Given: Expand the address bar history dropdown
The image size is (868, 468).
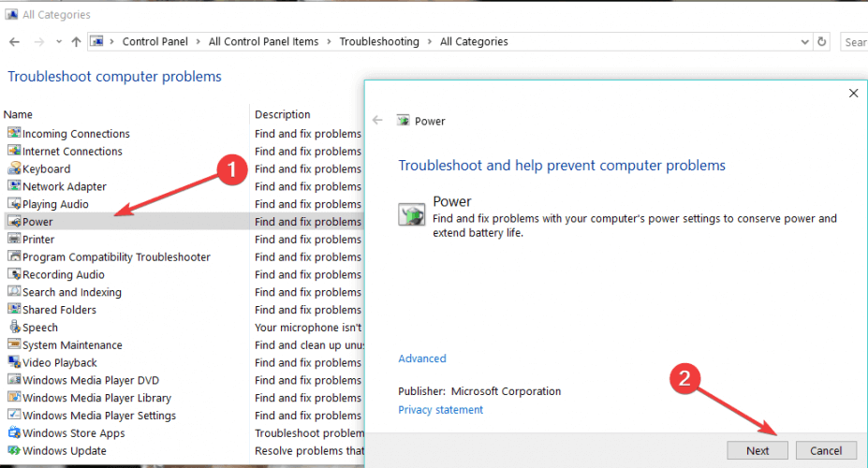Looking at the screenshot, I should (x=805, y=42).
